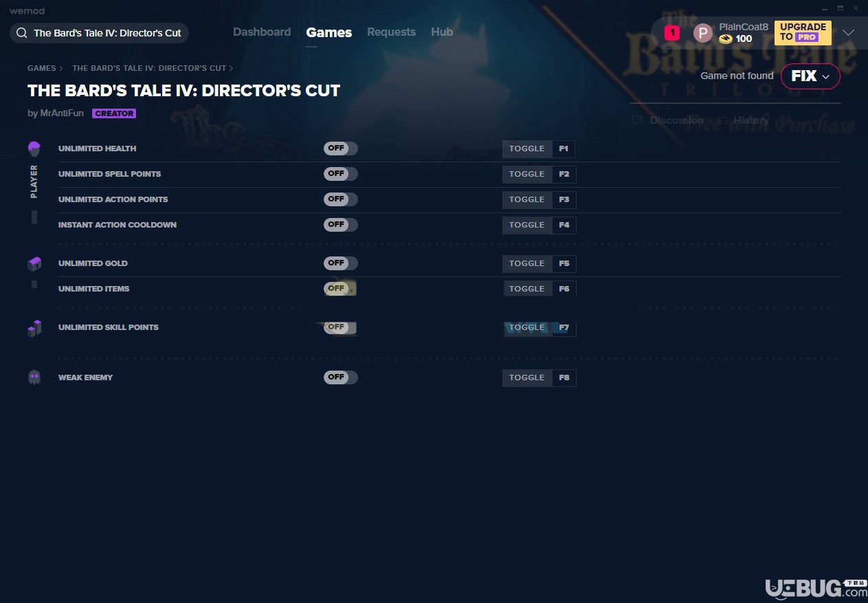This screenshot has width=868, height=603.
Task: Click TOGGLE button for F3 hotkey
Action: [527, 200]
